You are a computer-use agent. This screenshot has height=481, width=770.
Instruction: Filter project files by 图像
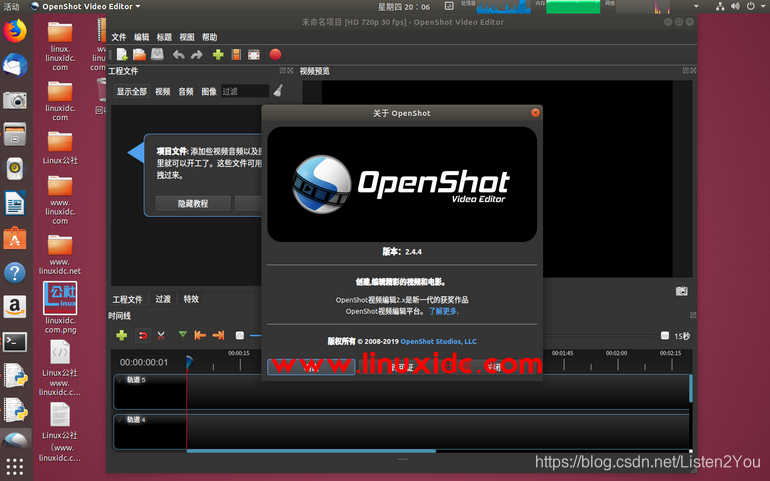[209, 91]
